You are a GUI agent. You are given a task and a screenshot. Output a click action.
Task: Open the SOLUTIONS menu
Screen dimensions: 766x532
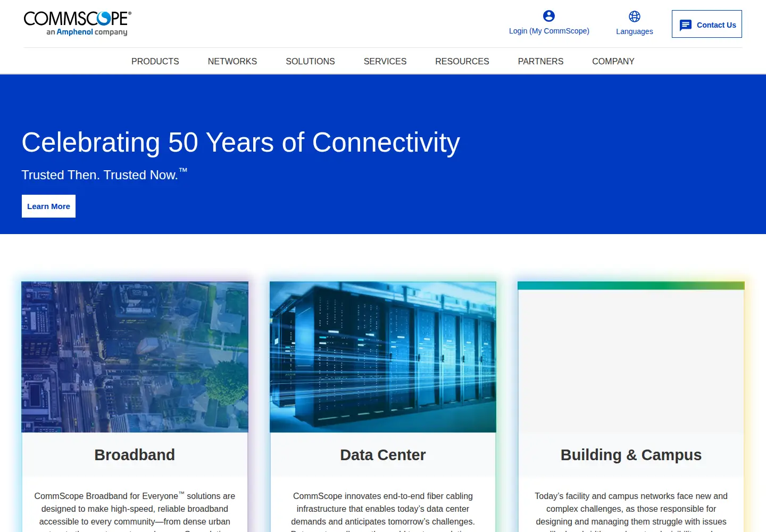point(310,61)
